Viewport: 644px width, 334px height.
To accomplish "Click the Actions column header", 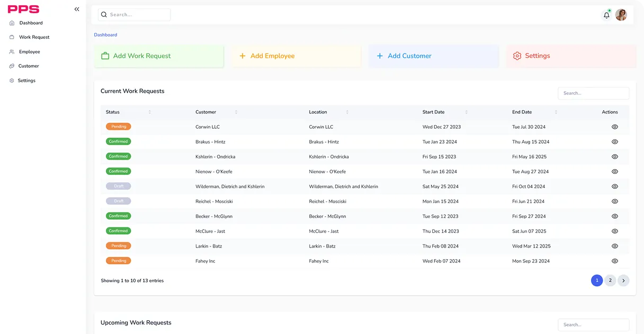I will pos(610,112).
